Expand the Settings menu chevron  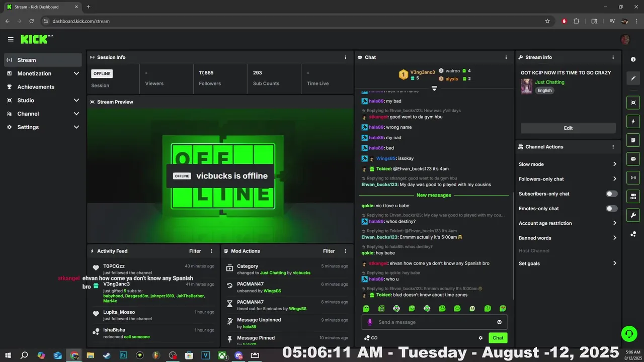point(76,127)
